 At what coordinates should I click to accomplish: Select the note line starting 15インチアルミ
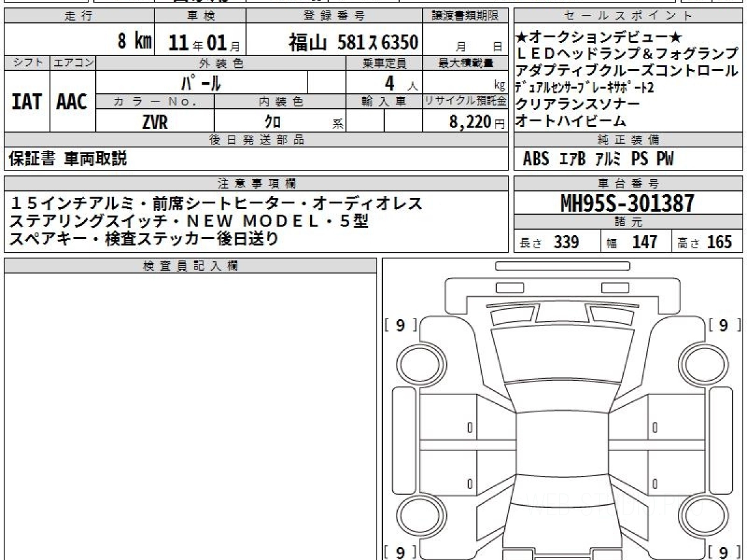point(215,203)
